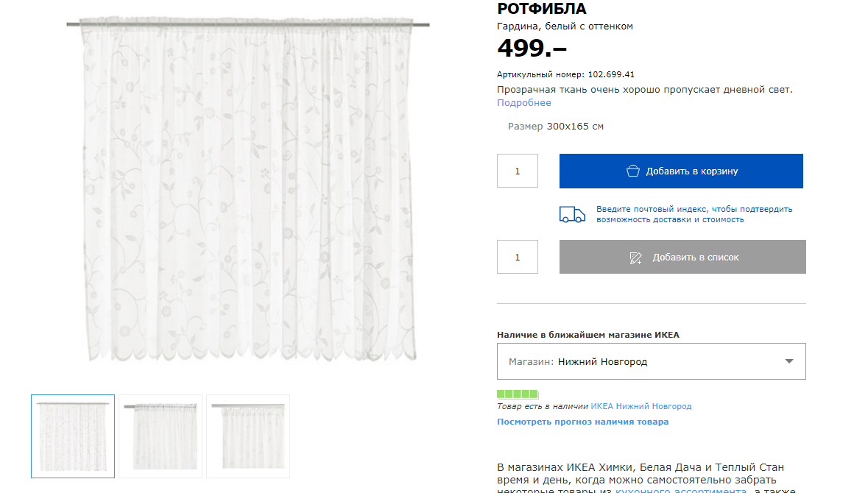This screenshot has height=493, width=868.
Task: Add the curtain with Добавить в корзину
Action: click(681, 171)
